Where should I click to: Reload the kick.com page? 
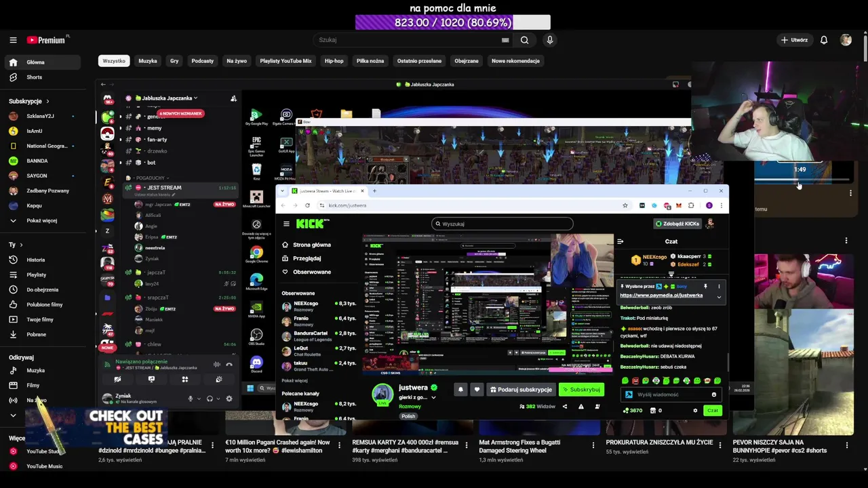(x=307, y=205)
